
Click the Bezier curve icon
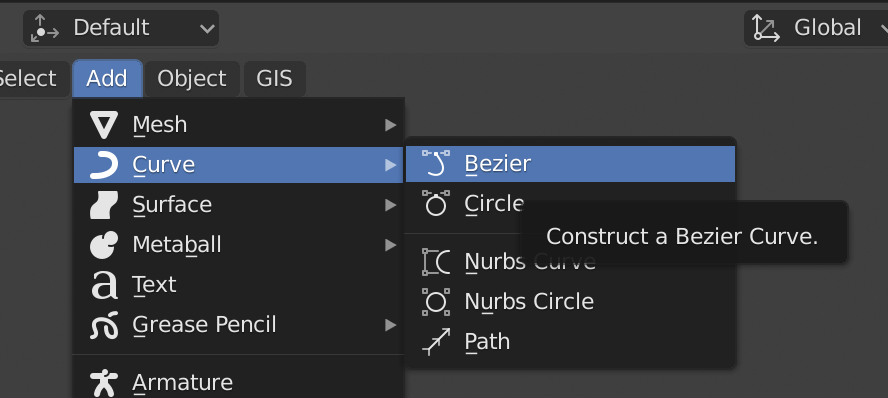point(436,164)
